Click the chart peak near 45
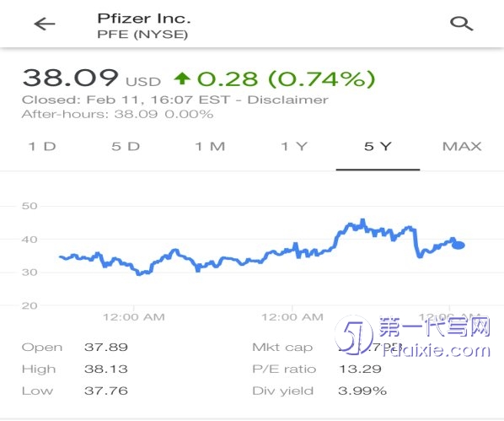This screenshot has height=421, width=504. tap(362, 221)
